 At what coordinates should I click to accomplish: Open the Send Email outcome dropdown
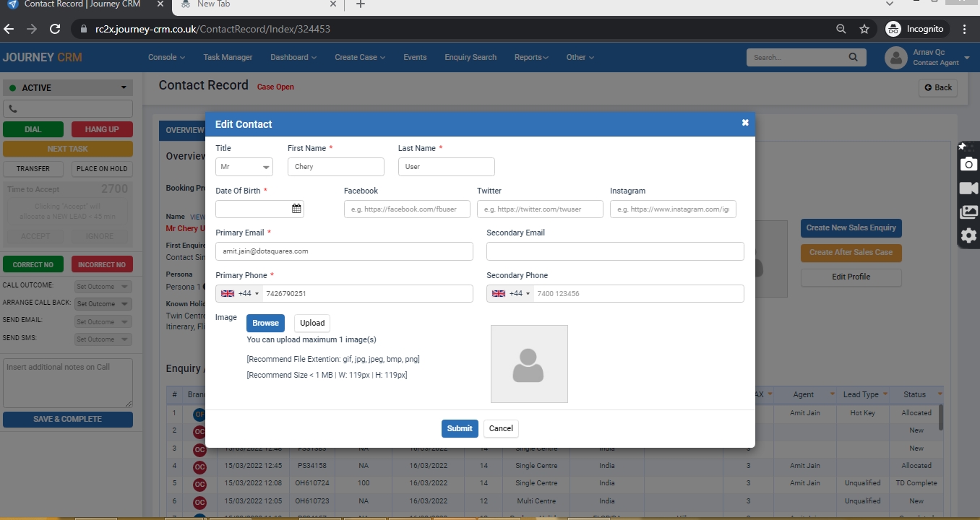(x=103, y=321)
